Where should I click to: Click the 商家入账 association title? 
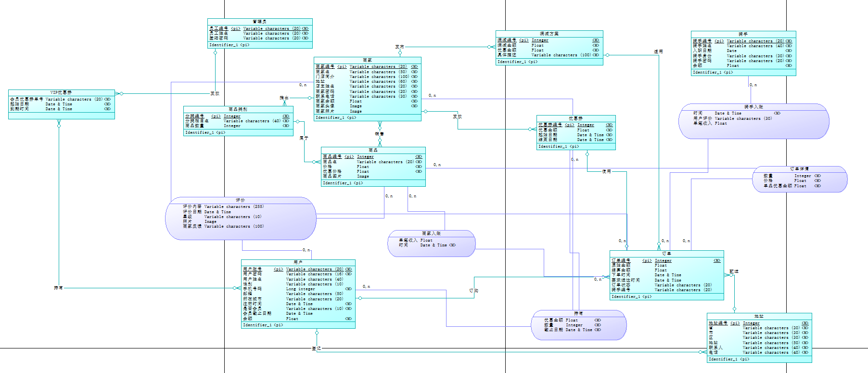coord(431,233)
